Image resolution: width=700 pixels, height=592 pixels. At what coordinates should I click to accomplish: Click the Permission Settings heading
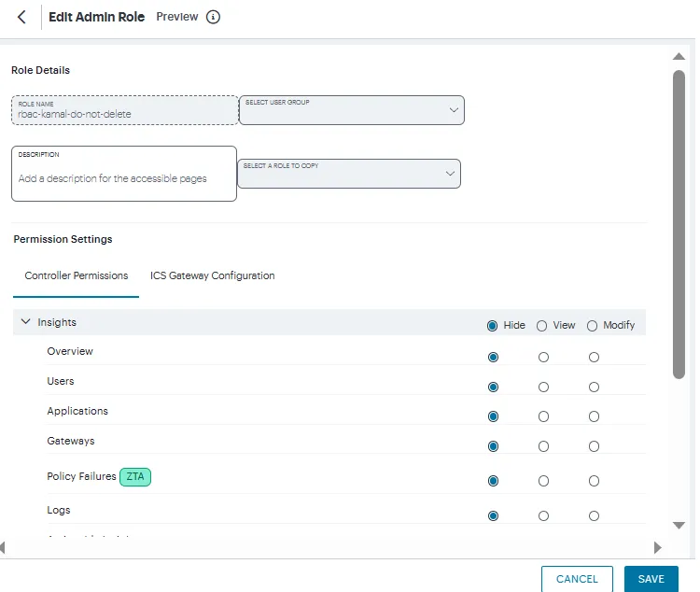(63, 239)
